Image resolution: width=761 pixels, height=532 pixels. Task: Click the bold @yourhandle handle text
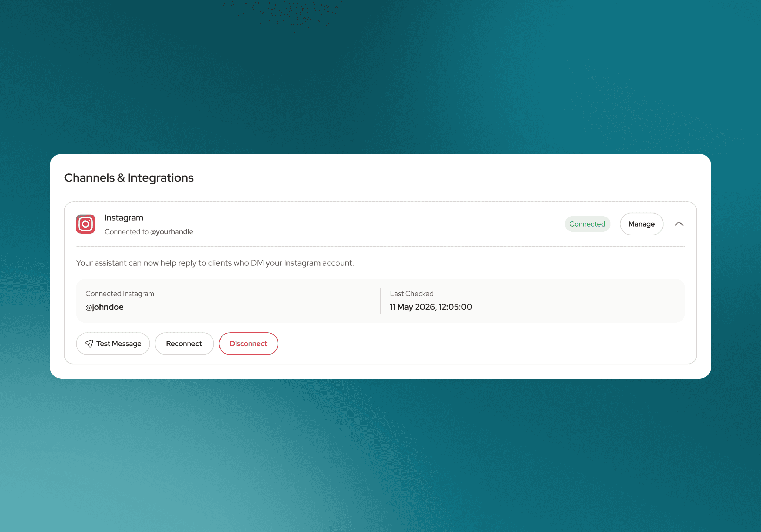click(172, 232)
